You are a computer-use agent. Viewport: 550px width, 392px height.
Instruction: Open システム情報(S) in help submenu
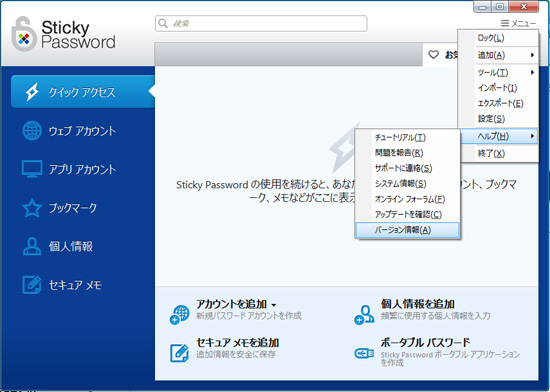click(407, 184)
